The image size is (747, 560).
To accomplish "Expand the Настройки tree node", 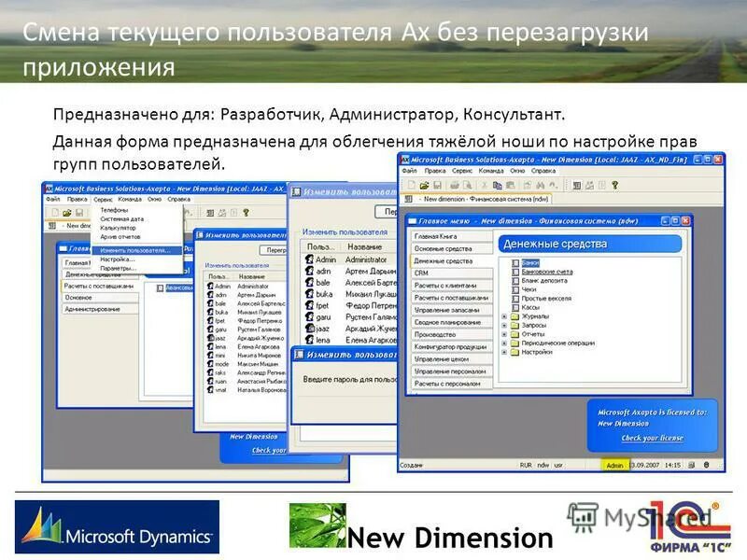I will [x=504, y=351].
